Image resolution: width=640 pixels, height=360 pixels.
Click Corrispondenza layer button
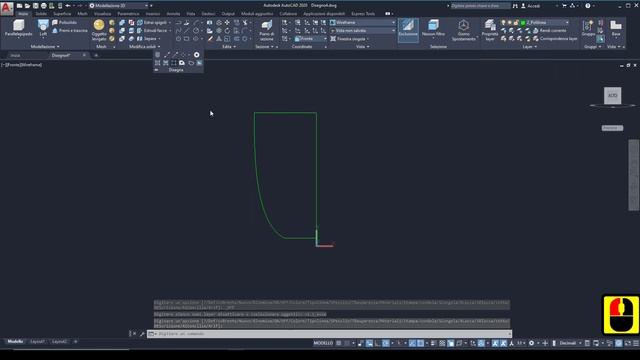[x=555, y=39]
